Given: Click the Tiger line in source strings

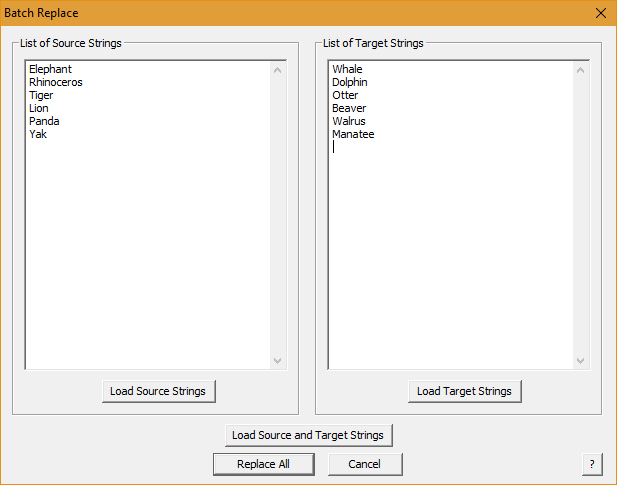Looking at the screenshot, I should (x=41, y=95).
